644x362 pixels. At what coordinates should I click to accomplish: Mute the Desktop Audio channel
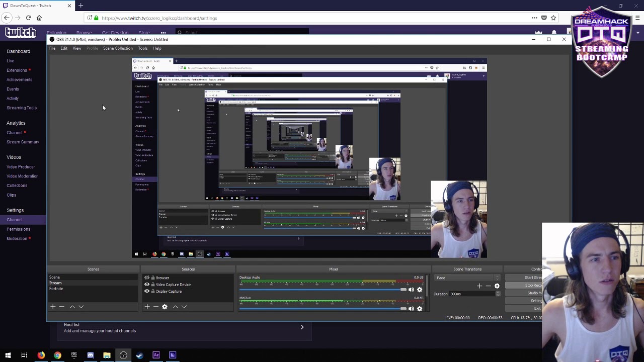pos(411,290)
